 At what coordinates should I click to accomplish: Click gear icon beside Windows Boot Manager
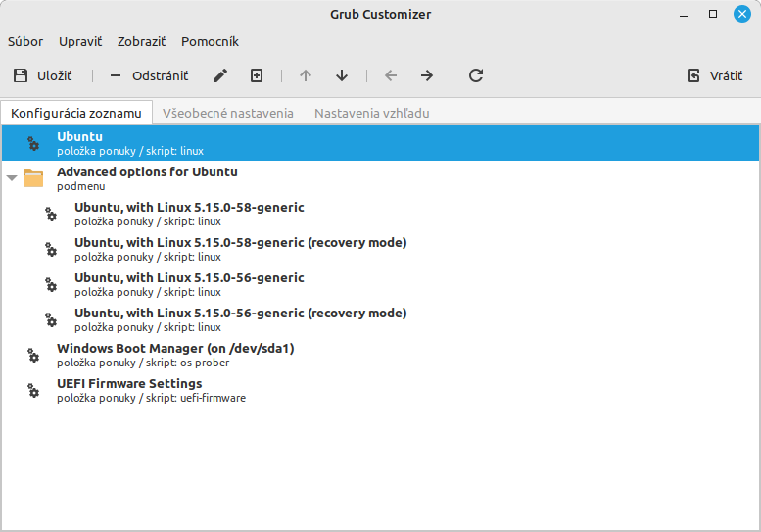pyautogui.click(x=33, y=356)
